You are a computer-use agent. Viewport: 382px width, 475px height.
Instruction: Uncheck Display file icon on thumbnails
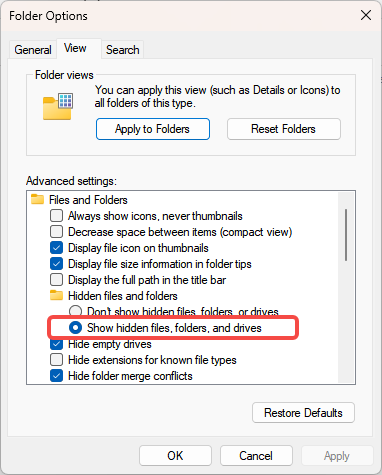pos(56,248)
